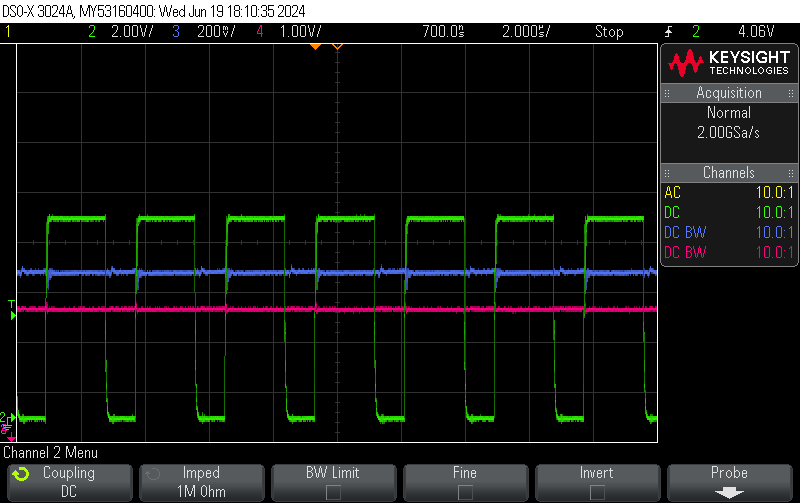Click the 2.00GSa/s sample rate
The image size is (800, 503).
click(729, 133)
